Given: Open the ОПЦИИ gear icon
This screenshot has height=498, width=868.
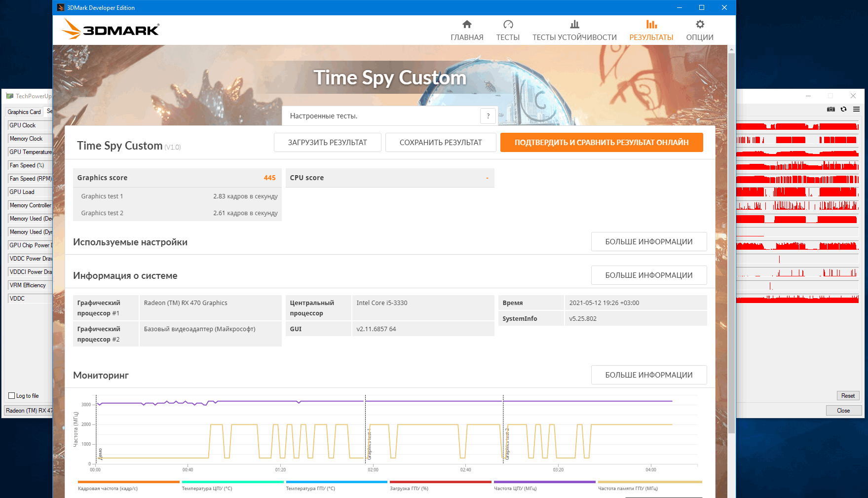Looking at the screenshot, I should point(700,24).
